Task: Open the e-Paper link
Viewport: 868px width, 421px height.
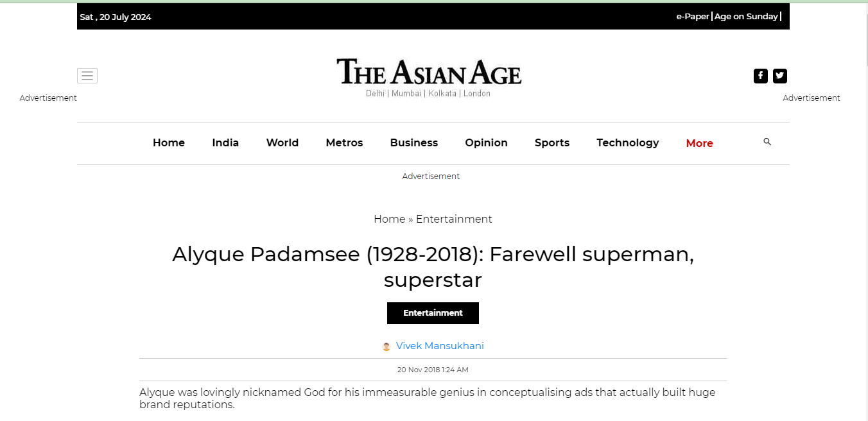Action: 692,17
